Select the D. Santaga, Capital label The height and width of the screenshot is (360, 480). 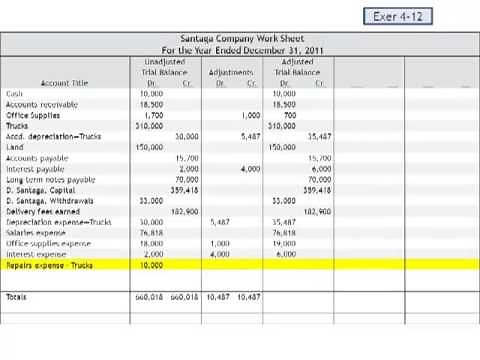pos(41,190)
